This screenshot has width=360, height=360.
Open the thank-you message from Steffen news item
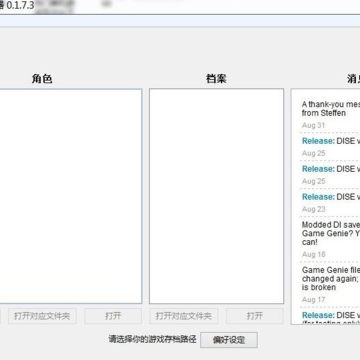coord(331,109)
